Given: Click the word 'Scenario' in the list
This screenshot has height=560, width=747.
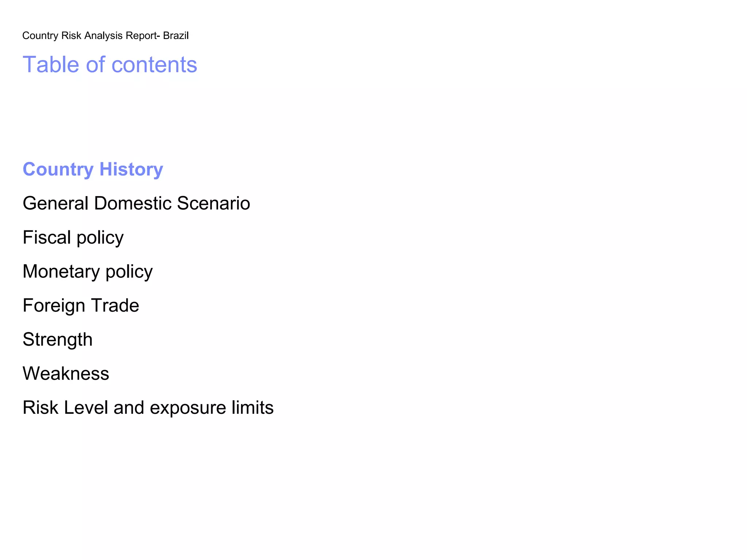Looking at the screenshot, I should pyautogui.click(x=213, y=203).
